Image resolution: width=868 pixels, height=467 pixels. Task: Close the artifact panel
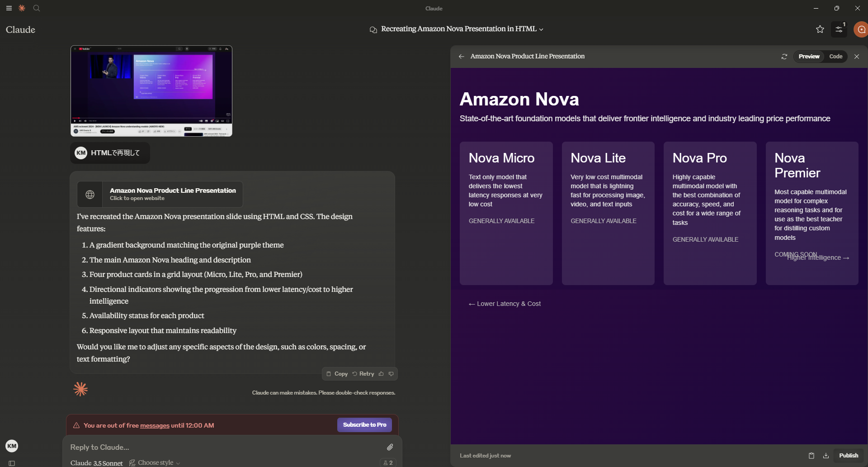coord(857,57)
